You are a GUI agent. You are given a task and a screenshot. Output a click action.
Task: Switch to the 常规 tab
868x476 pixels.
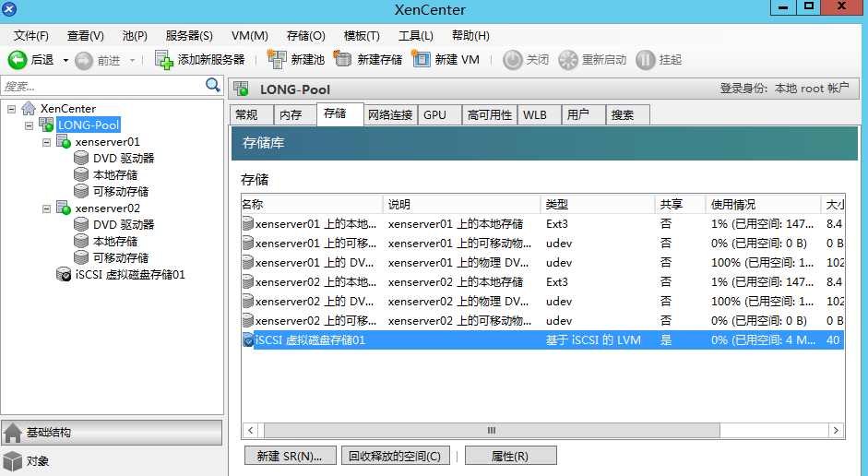pyautogui.click(x=251, y=115)
